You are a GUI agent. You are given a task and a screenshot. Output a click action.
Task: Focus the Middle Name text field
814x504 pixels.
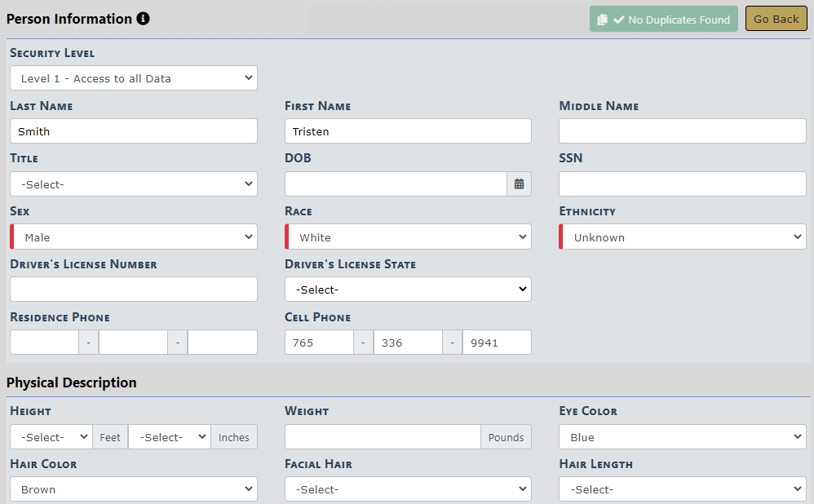[x=683, y=131]
